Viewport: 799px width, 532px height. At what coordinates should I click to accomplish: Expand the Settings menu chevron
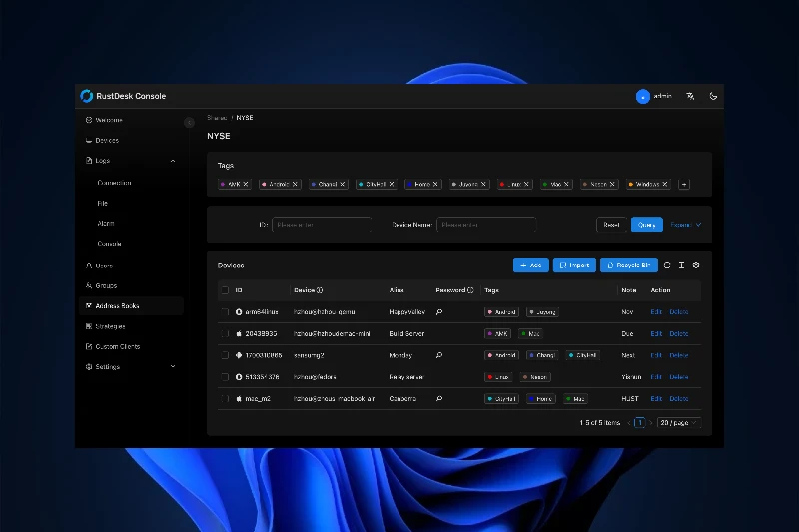[x=173, y=366]
